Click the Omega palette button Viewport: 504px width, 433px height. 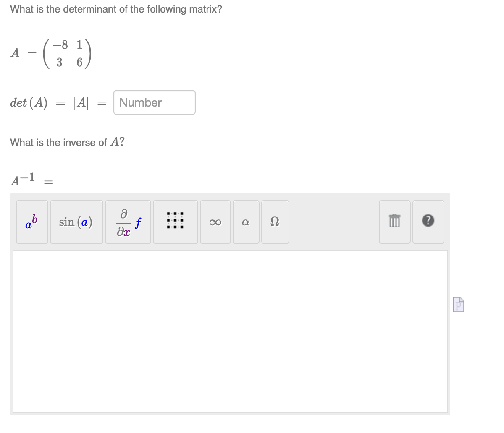pyautogui.click(x=275, y=222)
